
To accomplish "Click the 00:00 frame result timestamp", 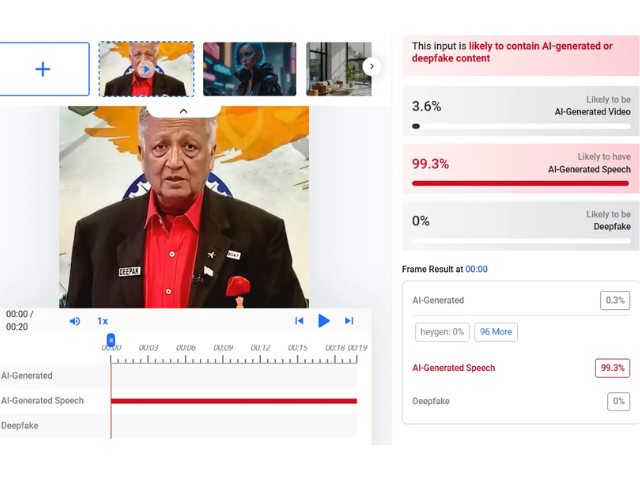I will click(476, 269).
